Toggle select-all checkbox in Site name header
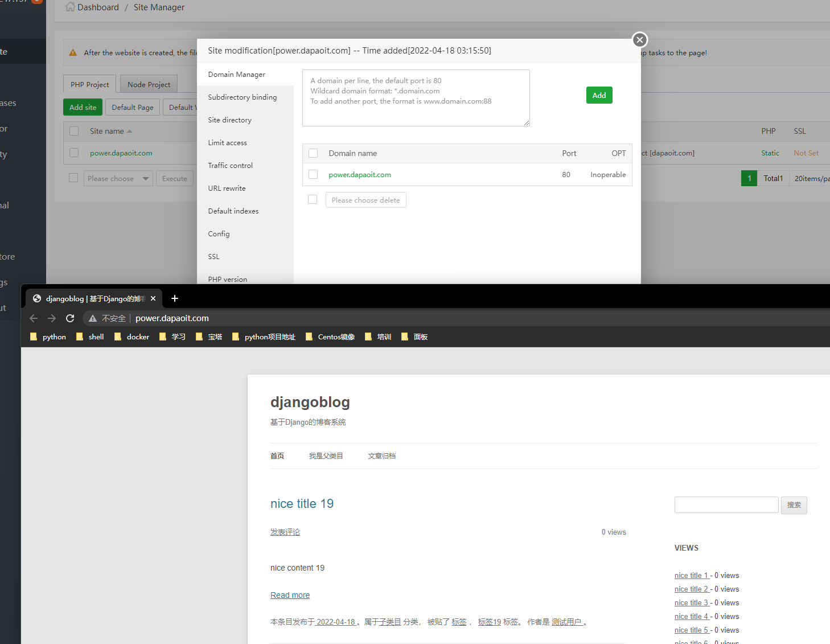The height and width of the screenshot is (644, 830). (x=74, y=131)
